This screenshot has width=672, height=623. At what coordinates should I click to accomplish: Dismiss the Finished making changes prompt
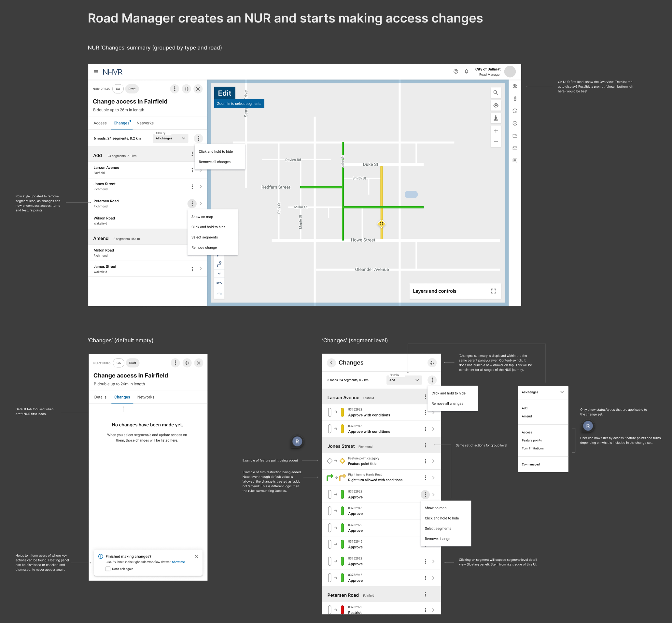coord(196,556)
